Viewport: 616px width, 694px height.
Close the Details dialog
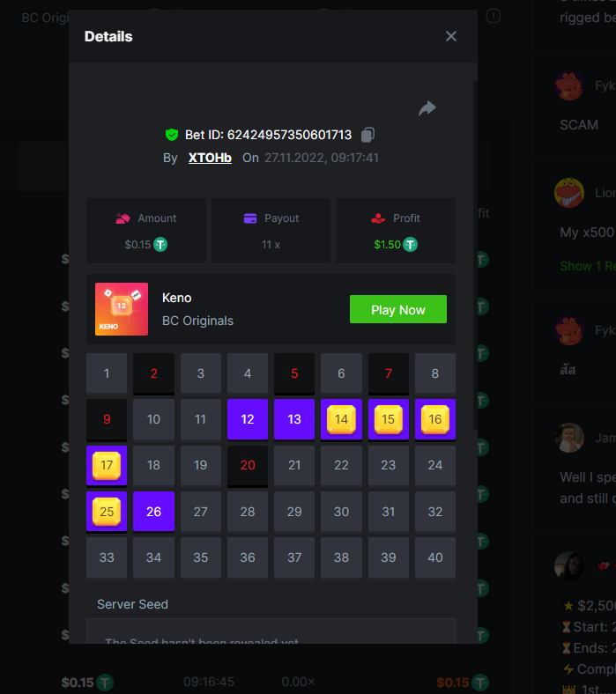451,36
